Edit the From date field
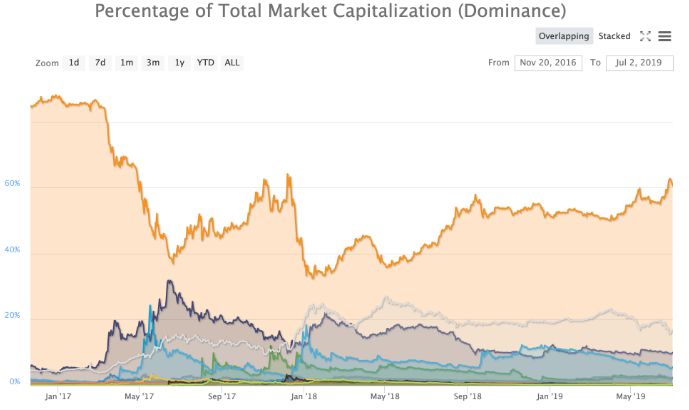The image size is (689, 410). 548,63
